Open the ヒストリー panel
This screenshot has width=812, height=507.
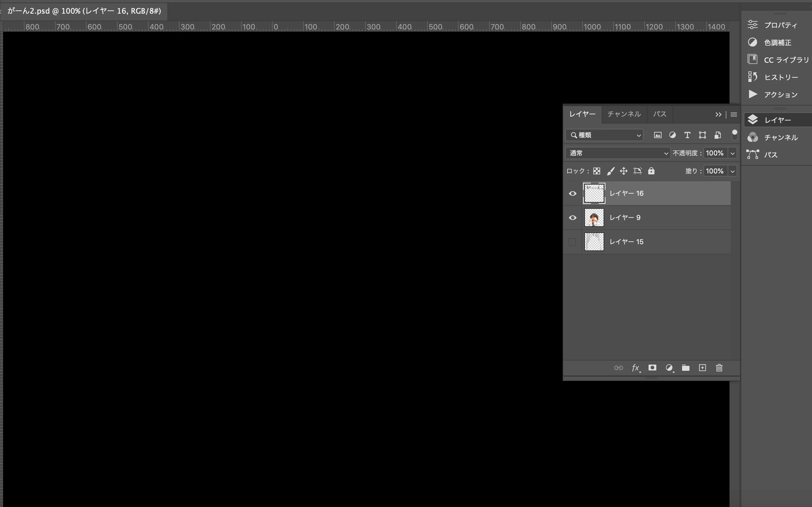coord(780,78)
